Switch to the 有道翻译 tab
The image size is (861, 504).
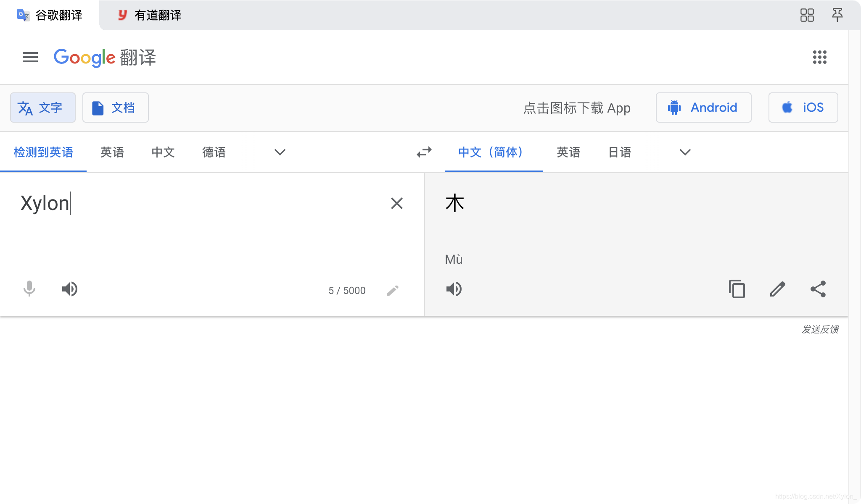[150, 16]
